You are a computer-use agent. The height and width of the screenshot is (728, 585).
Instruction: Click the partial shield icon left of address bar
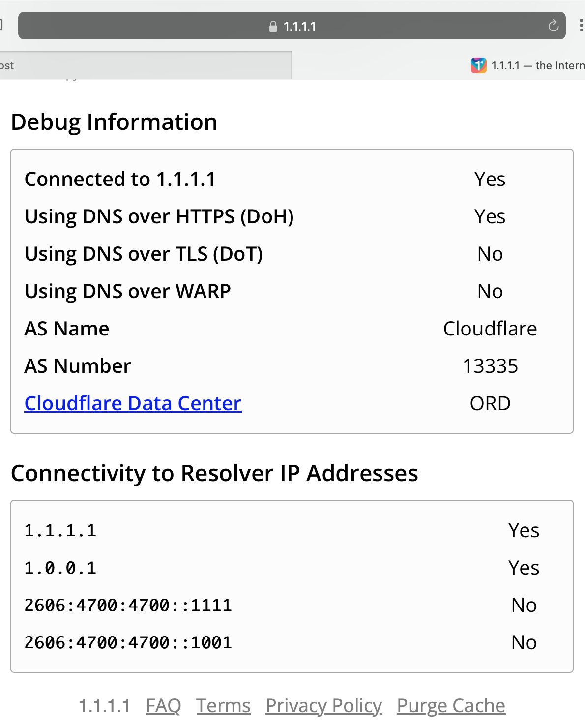pos(1,25)
